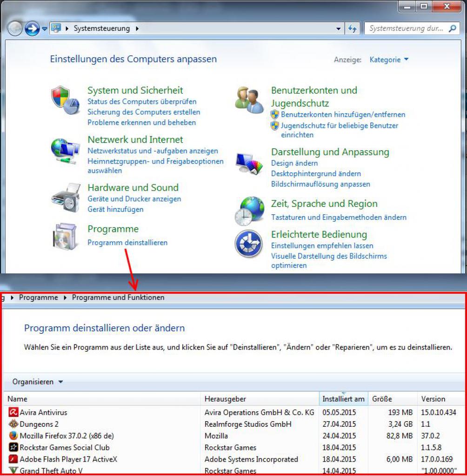Open the Zeit, Sprache und Region clock icon

coord(249,211)
